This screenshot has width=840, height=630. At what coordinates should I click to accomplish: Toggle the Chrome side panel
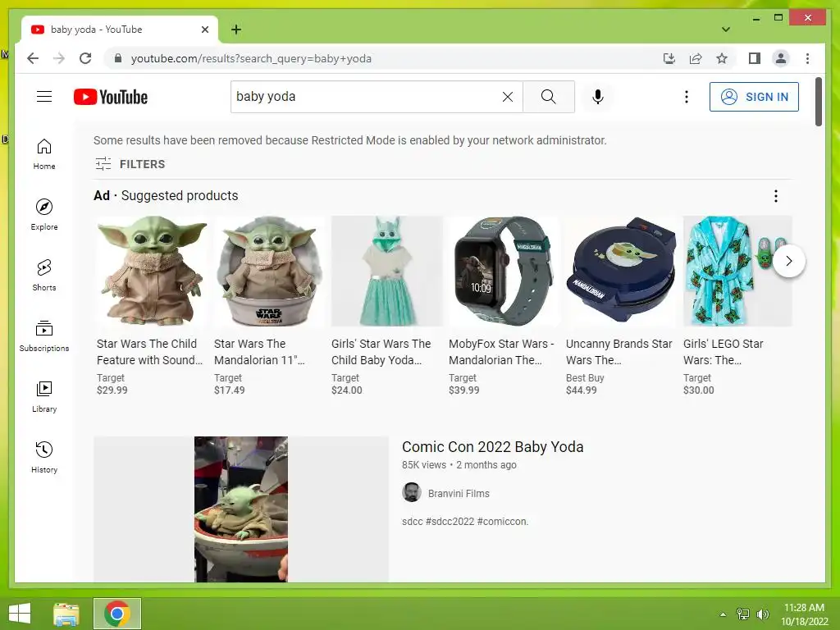pyautogui.click(x=755, y=58)
